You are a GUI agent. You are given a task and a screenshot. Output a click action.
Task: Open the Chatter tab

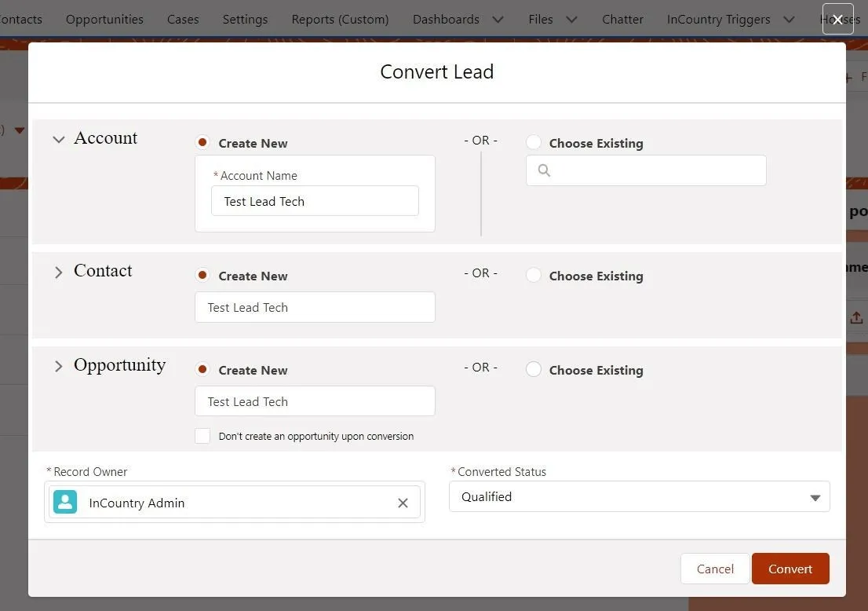click(622, 20)
